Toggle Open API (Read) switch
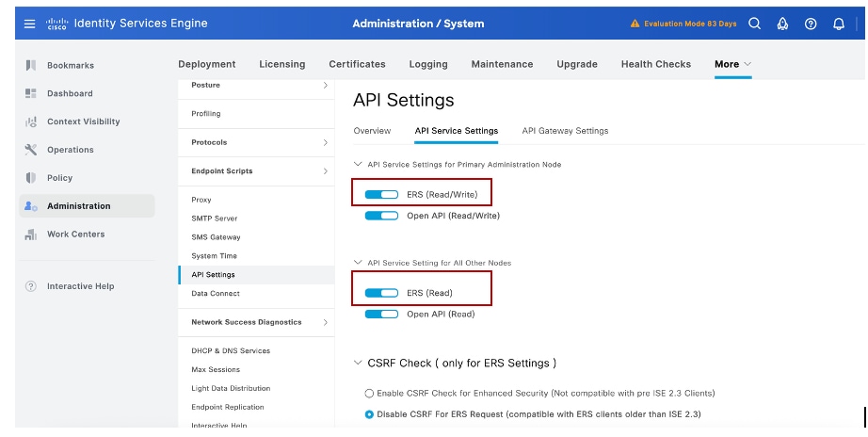 381,314
